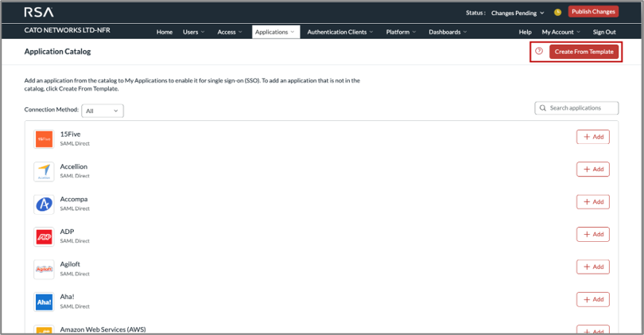Click Amazon Web Services (AWS) name
This screenshot has height=335, width=644.
click(103, 329)
